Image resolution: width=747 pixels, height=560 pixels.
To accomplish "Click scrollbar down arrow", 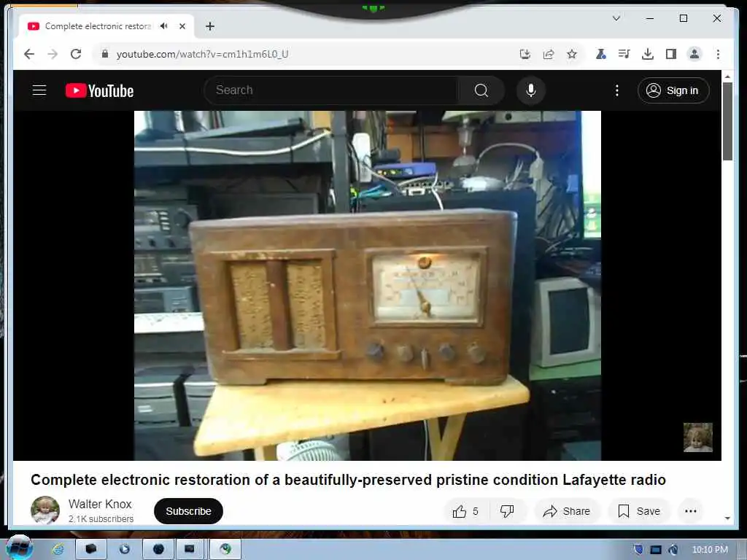I will pyautogui.click(x=727, y=518).
